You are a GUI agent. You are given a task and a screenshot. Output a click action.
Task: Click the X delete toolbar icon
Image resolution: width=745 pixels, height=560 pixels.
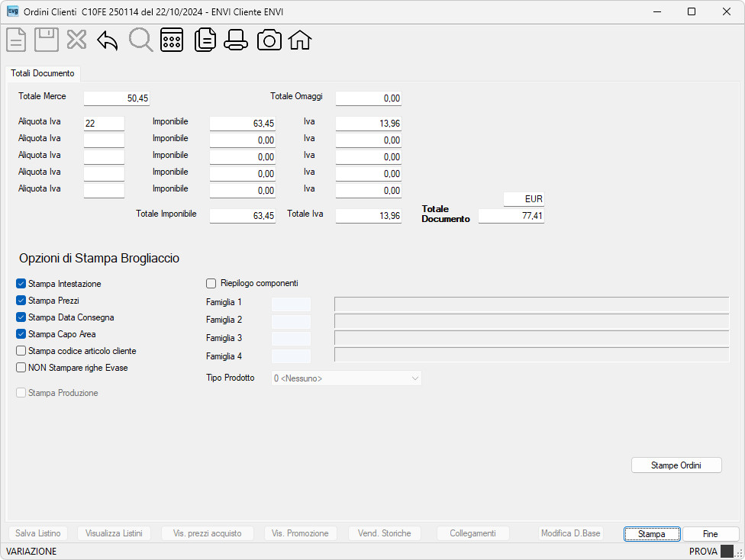(x=76, y=40)
